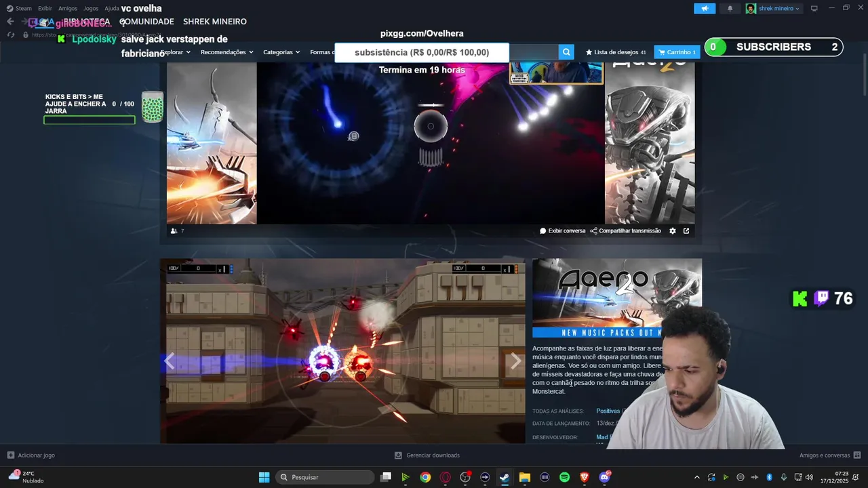Click the broadcast video player
The width and height of the screenshot is (868, 488).
coord(431,143)
